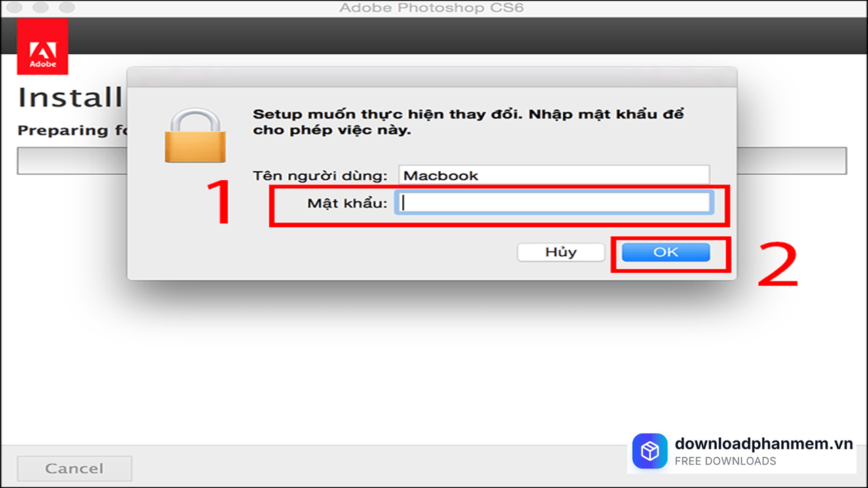The height and width of the screenshot is (488, 868).
Task: Click inside the Mật khẩu password field
Action: pyautogui.click(x=553, y=201)
